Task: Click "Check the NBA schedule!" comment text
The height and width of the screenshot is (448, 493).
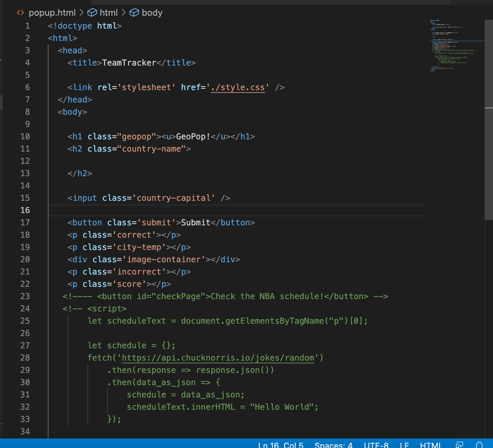Action: coord(267,296)
